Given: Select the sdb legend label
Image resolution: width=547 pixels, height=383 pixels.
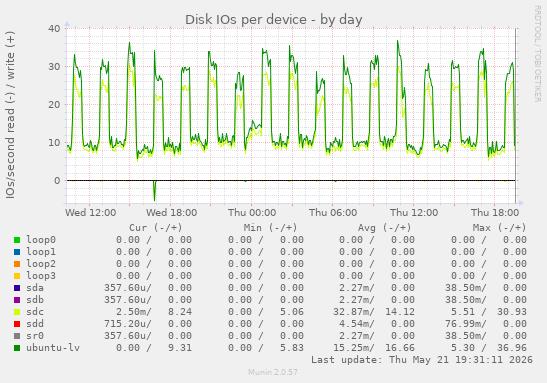Looking at the screenshot, I should pyautogui.click(x=35, y=300).
